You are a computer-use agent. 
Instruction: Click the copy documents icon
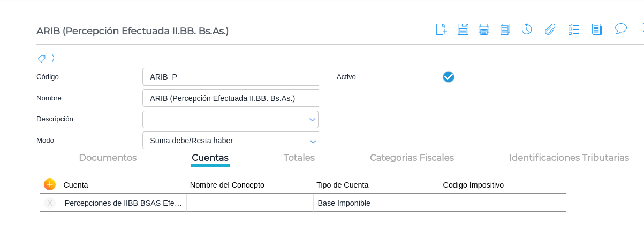(505, 29)
